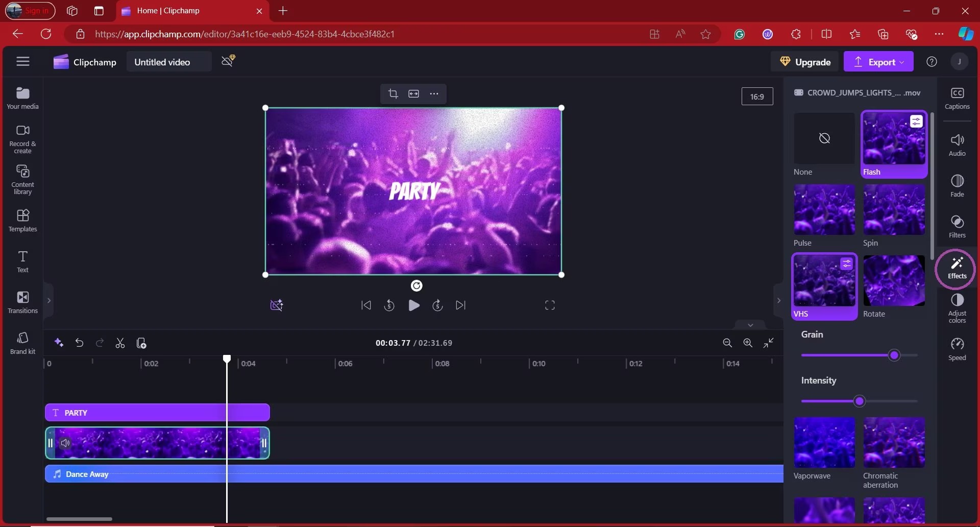Click the AI background removal icon
This screenshot has height=527, width=980.
[x=277, y=305]
